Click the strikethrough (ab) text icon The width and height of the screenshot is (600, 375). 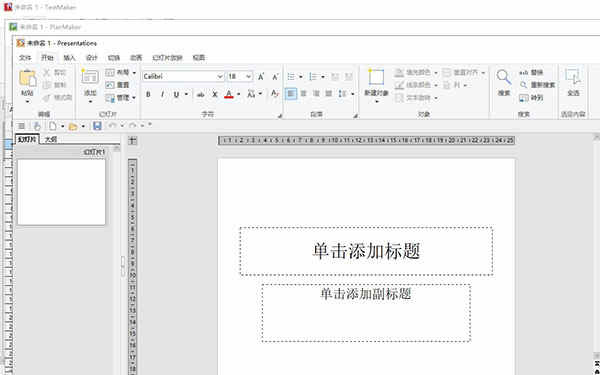pyautogui.click(x=201, y=94)
